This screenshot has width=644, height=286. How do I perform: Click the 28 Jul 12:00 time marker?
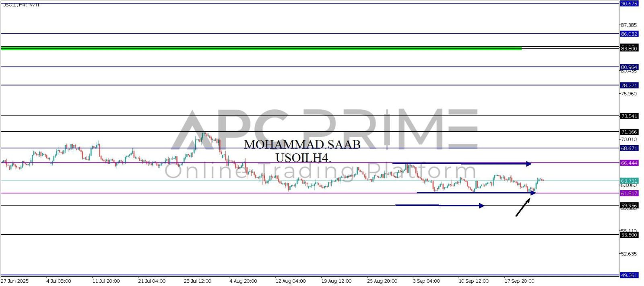[197, 281]
